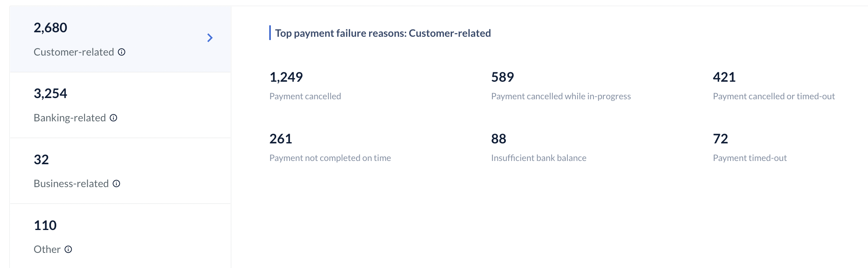Select Payment timed-out reason
The width and height of the screenshot is (868, 268).
tap(750, 158)
